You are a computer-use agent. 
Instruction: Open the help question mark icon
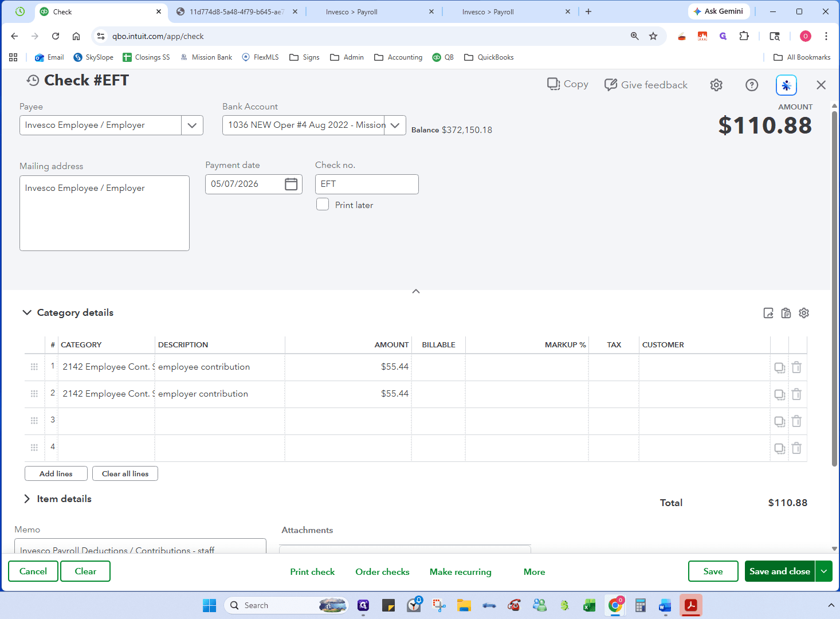(x=752, y=85)
